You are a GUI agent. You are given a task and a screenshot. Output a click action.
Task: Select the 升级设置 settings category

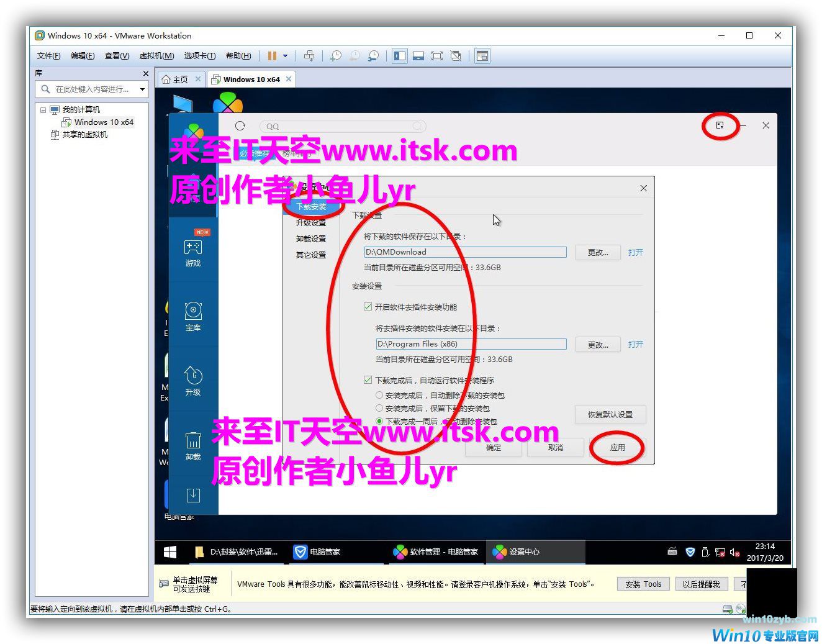pos(311,223)
